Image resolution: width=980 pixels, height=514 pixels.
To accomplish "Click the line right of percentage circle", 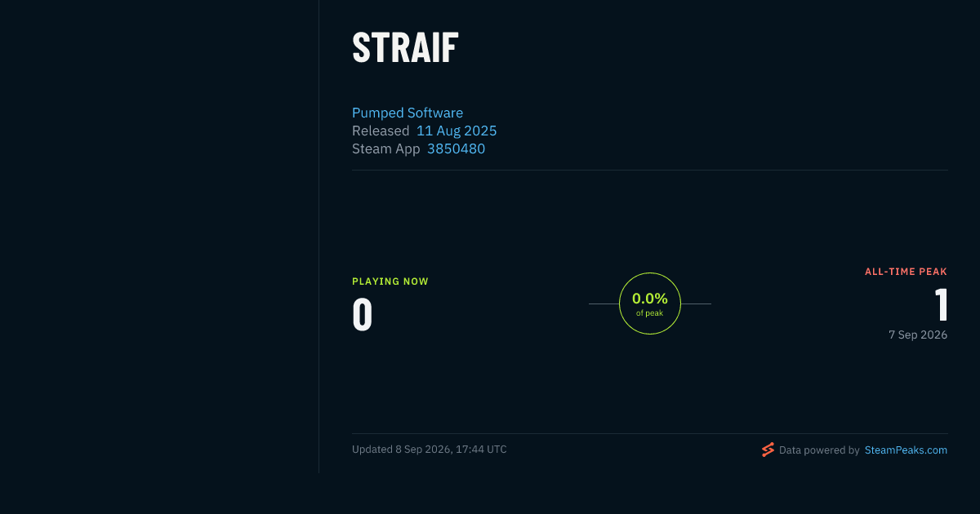I will pos(696,304).
